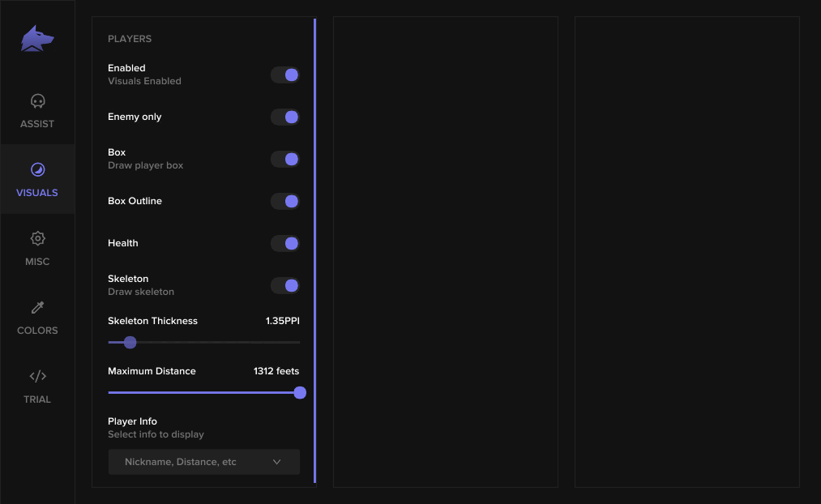
Task: Click the Draw skeleton description text
Action: coord(141,292)
